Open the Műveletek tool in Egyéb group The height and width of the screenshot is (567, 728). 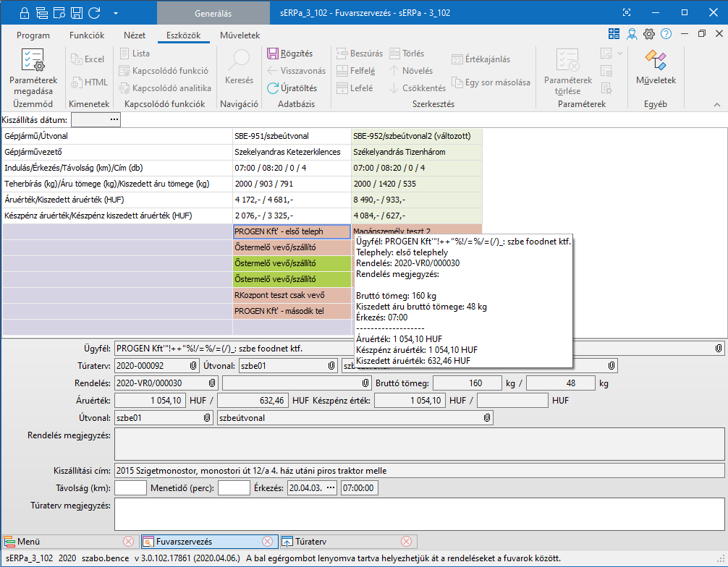655,61
